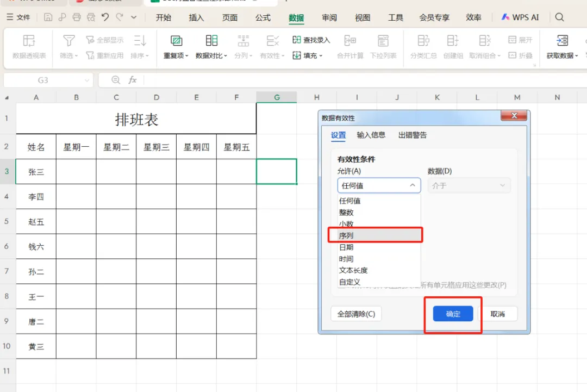Click the save icon in quick toolbar
The height and width of the screenshot is (392, 587).
point(48,17)
